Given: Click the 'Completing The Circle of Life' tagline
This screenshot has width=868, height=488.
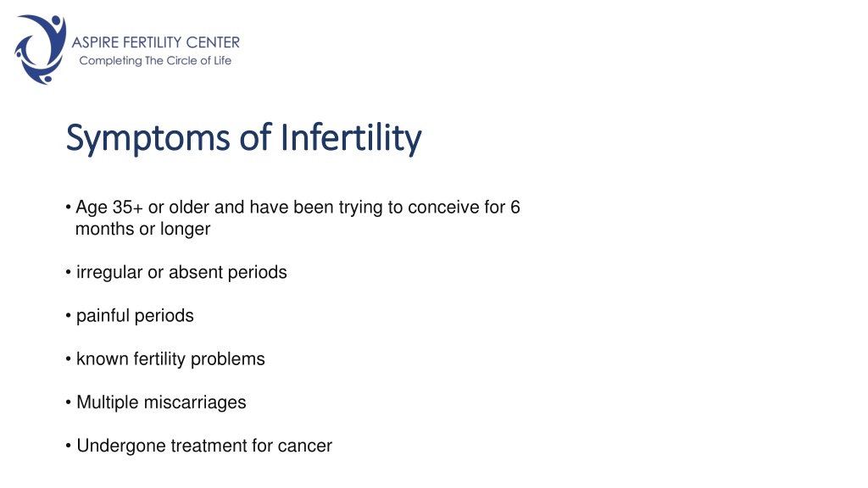Looking at the screenshot, I should pos(155,61).
